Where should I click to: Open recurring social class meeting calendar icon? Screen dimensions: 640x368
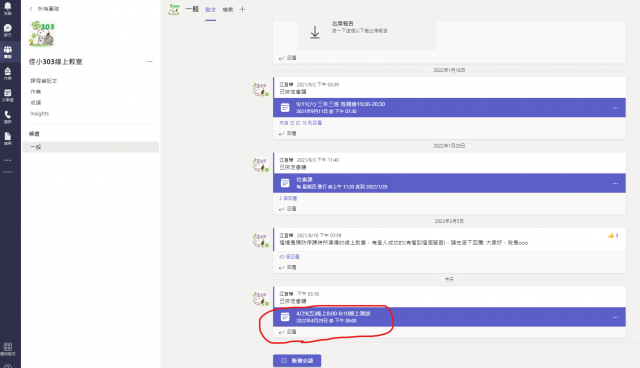[285, 183]
